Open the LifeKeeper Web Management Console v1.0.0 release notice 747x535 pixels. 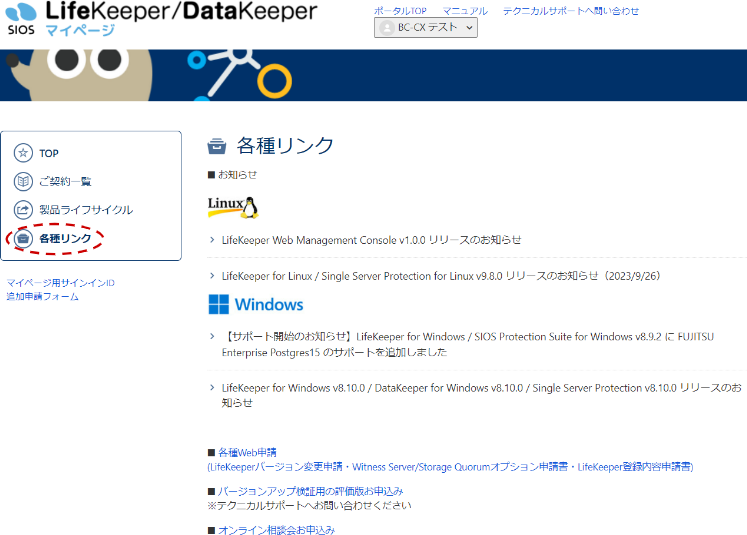click(372, 240)
